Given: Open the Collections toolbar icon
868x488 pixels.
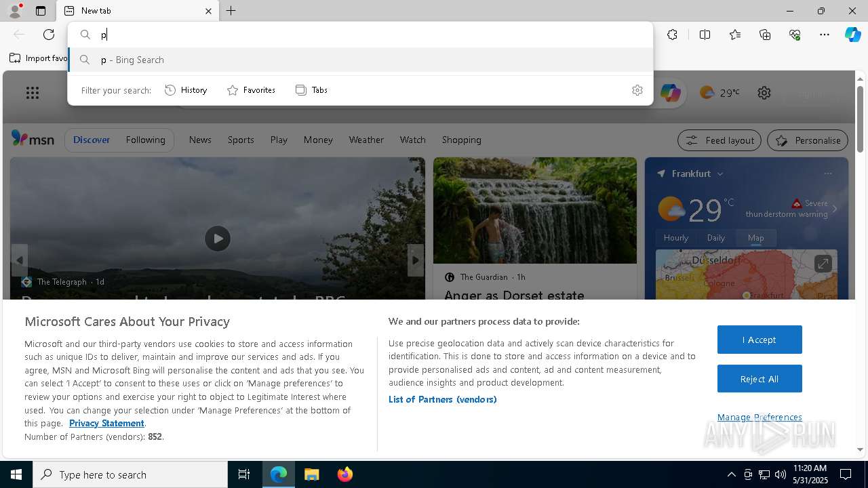Looking at the screenshot, I should (x=765, y=35).
